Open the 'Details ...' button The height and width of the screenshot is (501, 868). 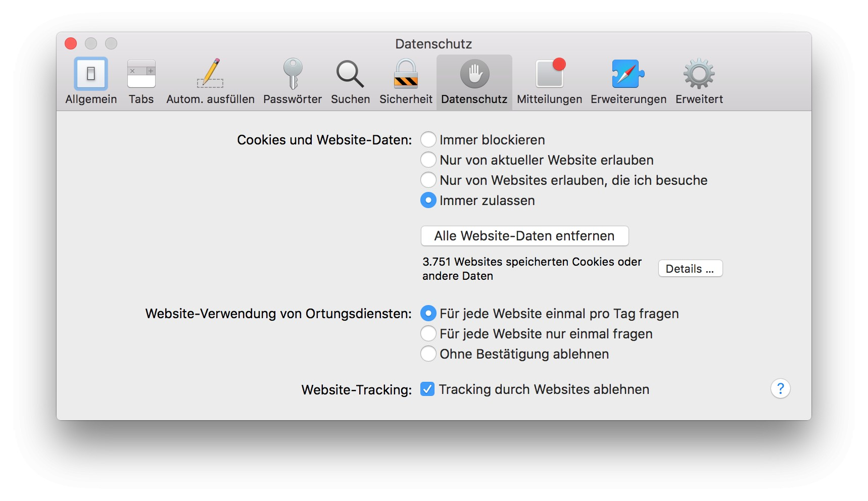pyautogui.click(x=690, y=269)
